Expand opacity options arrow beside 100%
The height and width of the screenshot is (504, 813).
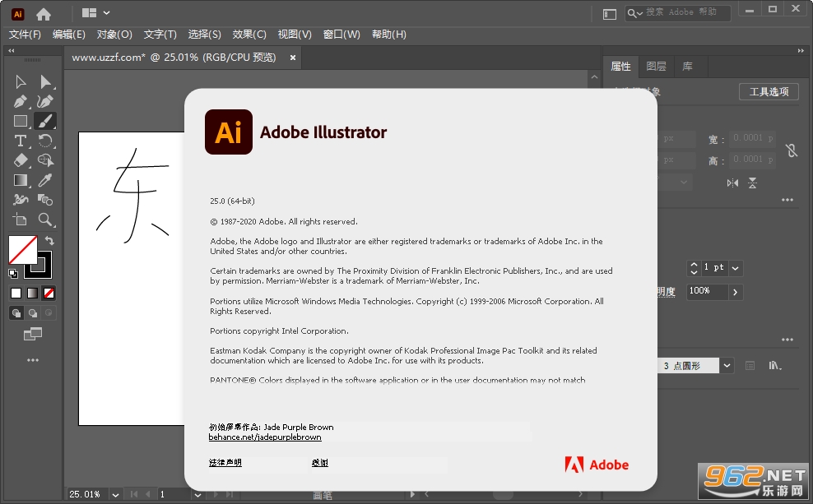click(735, 292)
